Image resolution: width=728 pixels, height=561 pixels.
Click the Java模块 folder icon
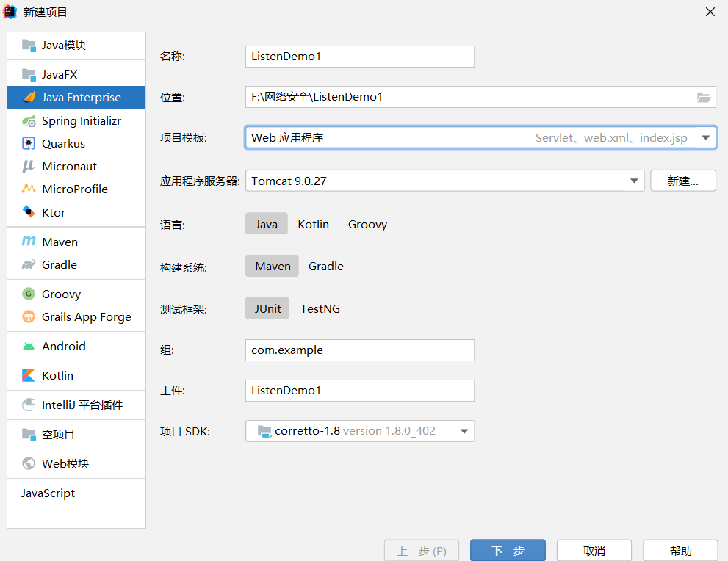pyautogui.click(x=29, y=46)
